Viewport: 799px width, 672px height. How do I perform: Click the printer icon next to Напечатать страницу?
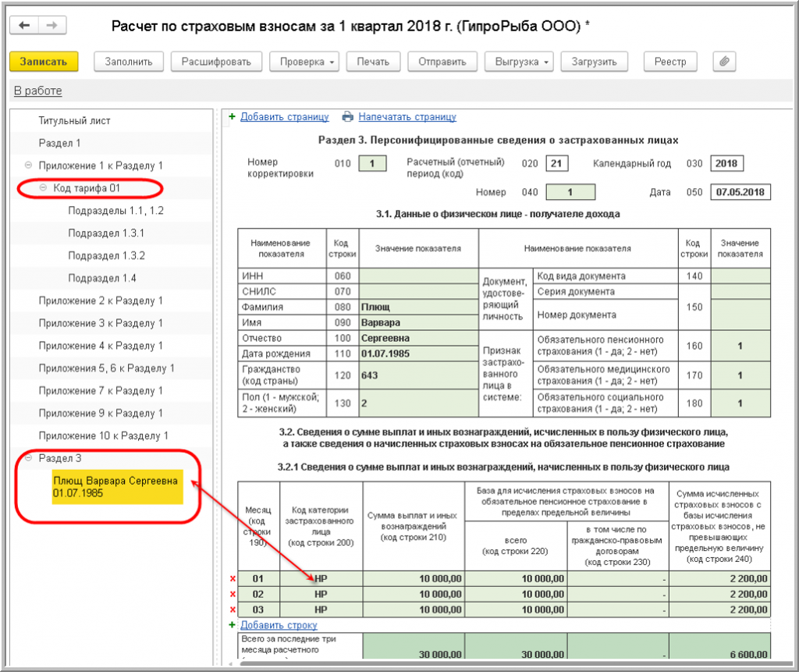coord(347,117)
